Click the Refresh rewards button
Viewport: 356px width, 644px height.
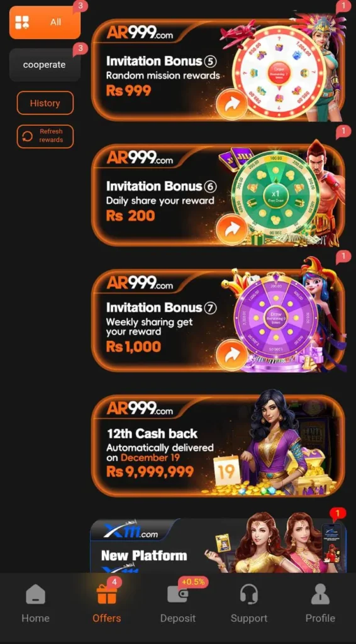tap(45, 136)
